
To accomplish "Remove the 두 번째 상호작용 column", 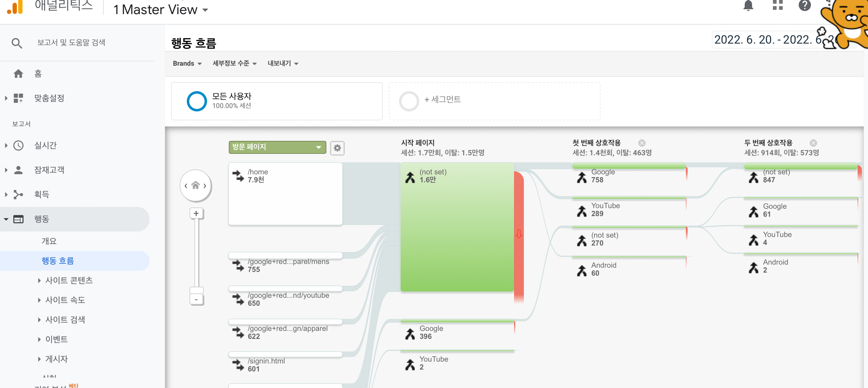I will pyautogui.click(x=813, y=143).
